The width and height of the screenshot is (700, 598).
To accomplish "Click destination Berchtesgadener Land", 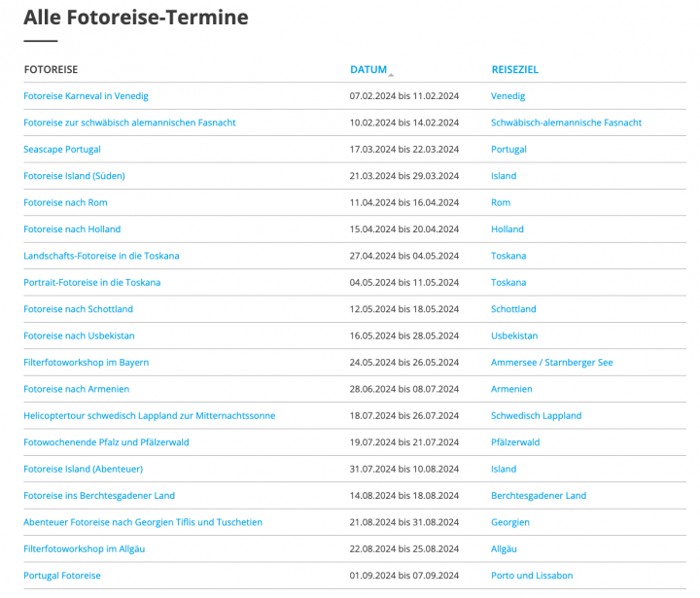I will click(539, 496).
